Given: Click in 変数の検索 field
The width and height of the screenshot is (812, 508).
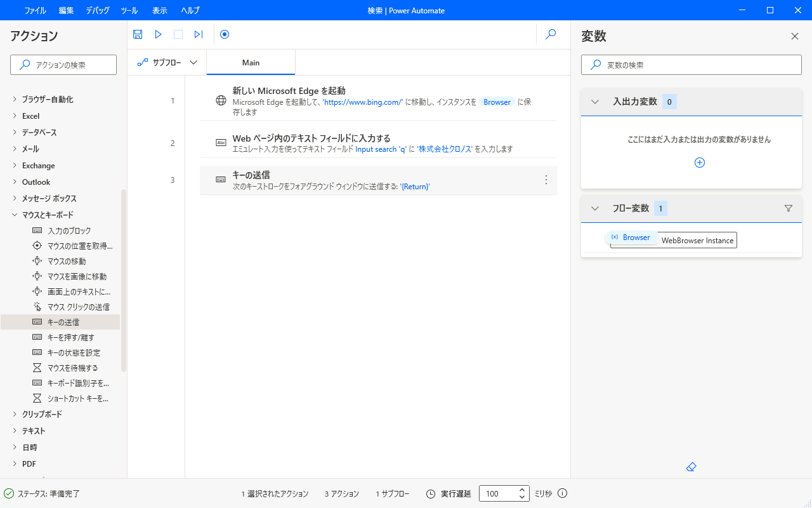Looking at the screenshot, I should (x=691, y=65).
